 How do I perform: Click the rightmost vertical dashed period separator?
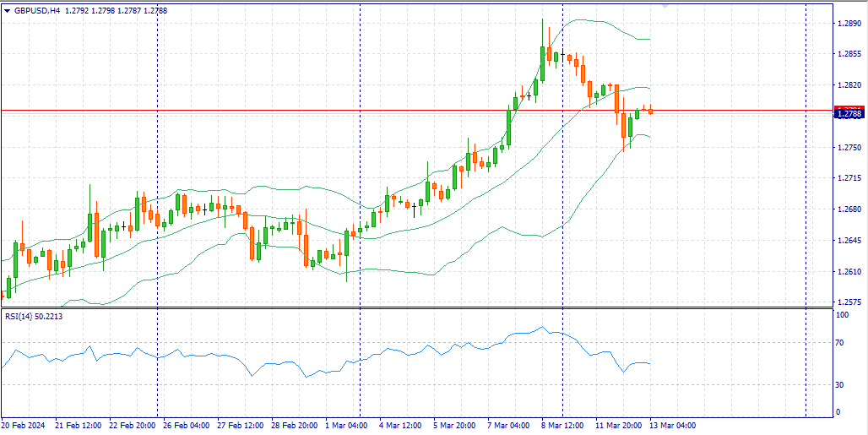pyautogui.click(x=806, y=211)
